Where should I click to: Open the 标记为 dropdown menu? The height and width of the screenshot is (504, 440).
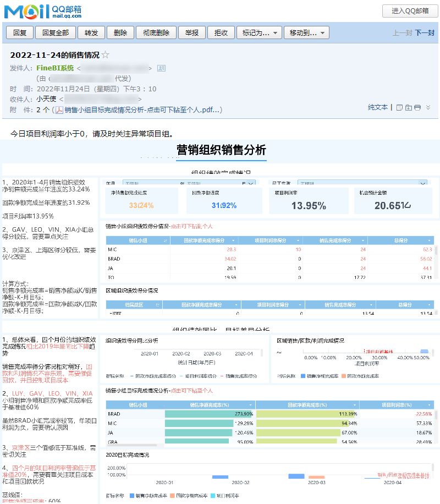coord(260,33)
